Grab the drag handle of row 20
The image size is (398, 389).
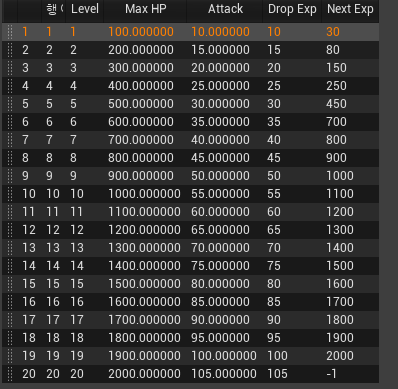click(x=10, y=374)
